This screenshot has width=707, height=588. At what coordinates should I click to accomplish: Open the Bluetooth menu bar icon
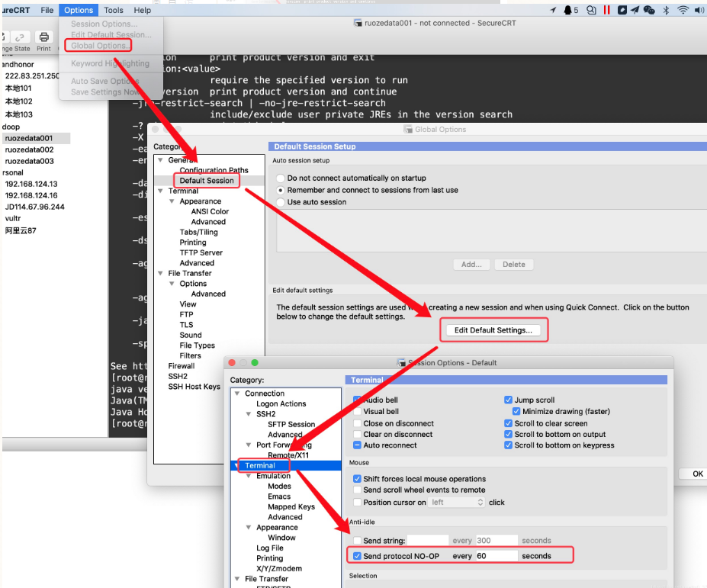[666, 10]
